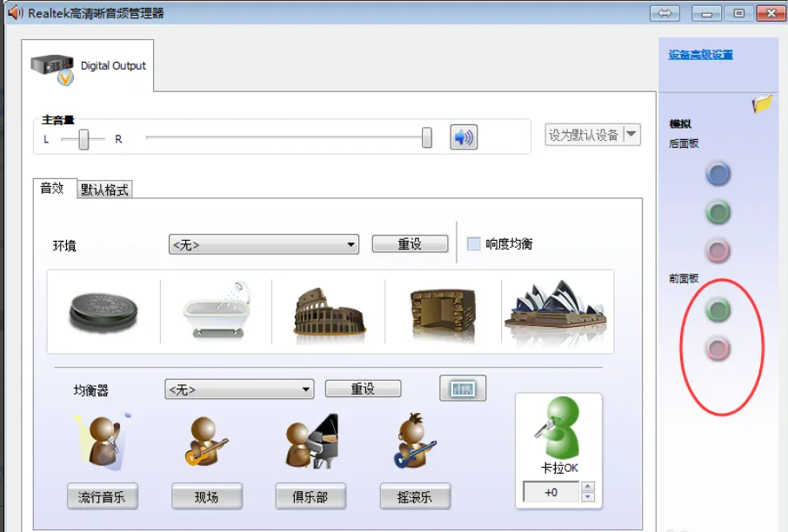The height and width of the screenshot is (532, 788).
Task: Select the Colosseum arena environment icon
Action: click(x=329, y=311)
